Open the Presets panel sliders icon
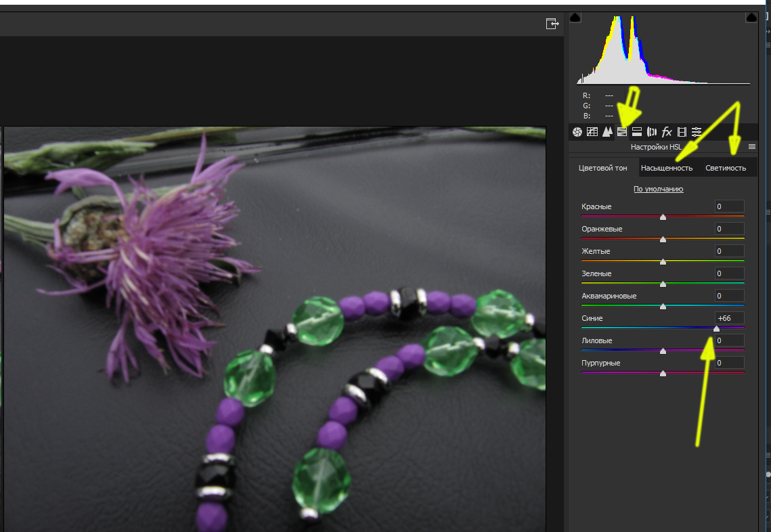The image size is (771, 532). tap(697, 132)
